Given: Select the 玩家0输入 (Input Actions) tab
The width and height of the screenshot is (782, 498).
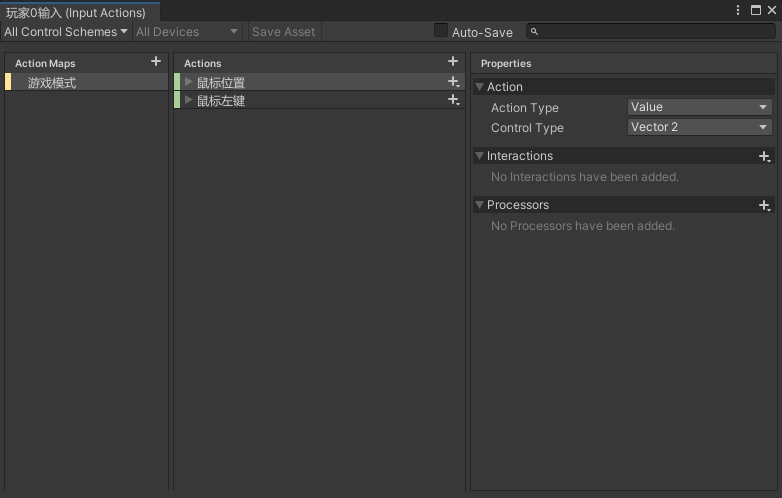Looking at the screenshot, I should 76,13.
